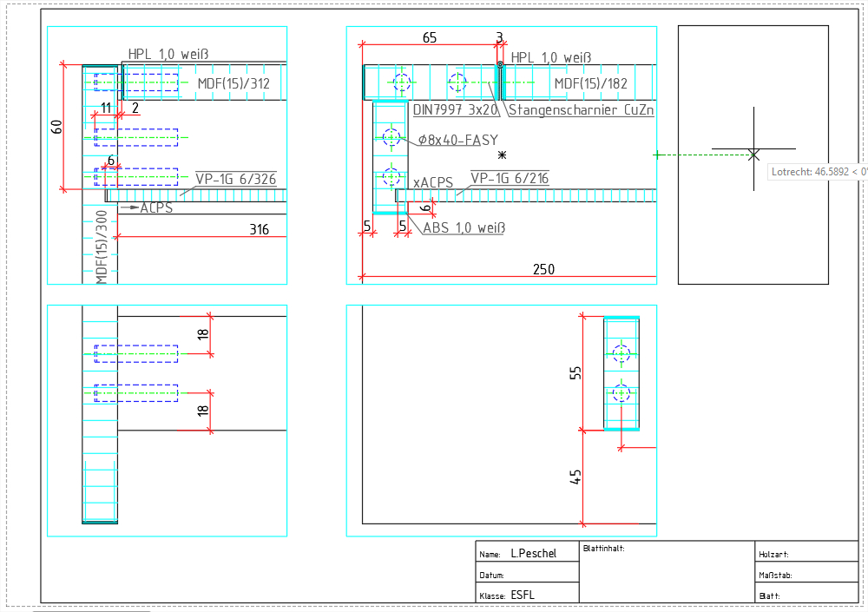Select the MDF(15)/182 text label
The width and height of the screenshot is (868, 612).
(x=590, y=83)
